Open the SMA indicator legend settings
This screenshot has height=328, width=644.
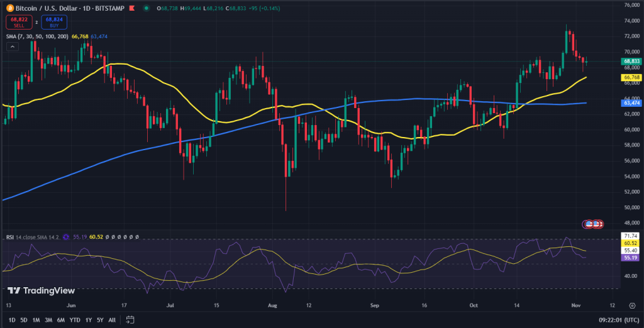(x=38, y=36)
